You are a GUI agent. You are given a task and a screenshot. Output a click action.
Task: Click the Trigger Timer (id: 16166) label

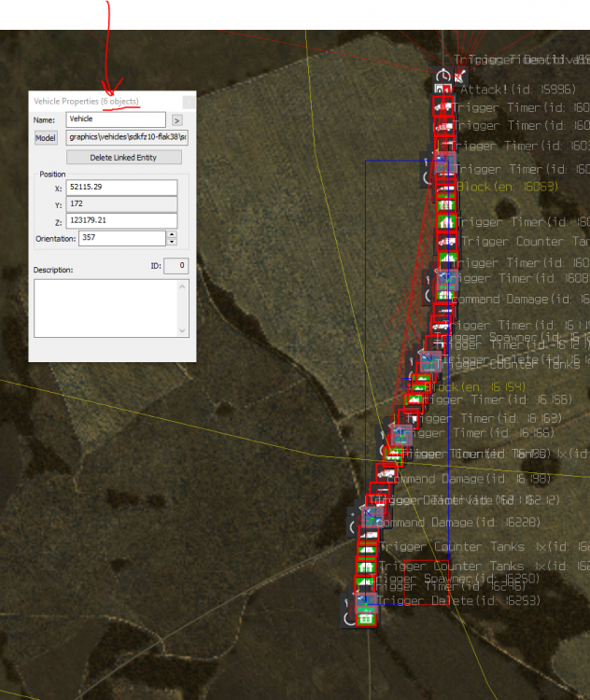coord(477,433)
